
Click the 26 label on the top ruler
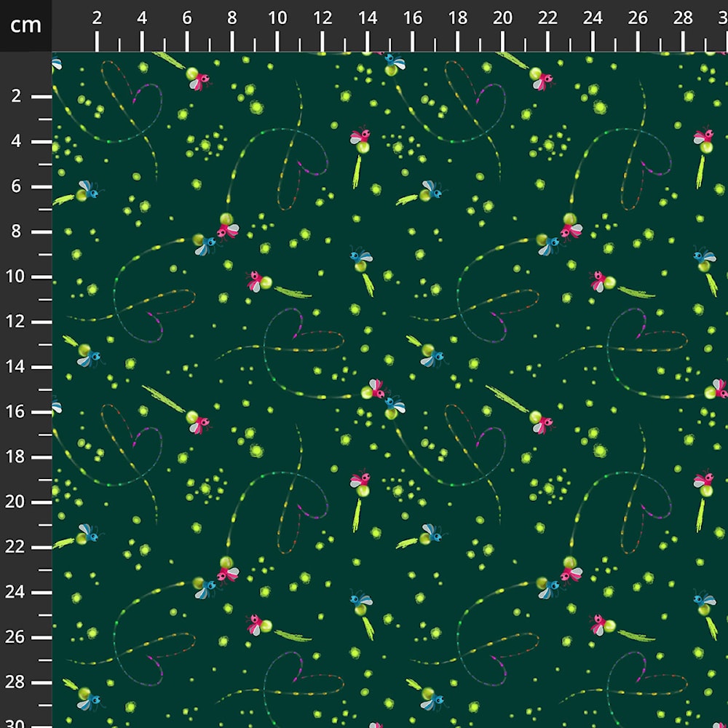[x=638, y=19]
